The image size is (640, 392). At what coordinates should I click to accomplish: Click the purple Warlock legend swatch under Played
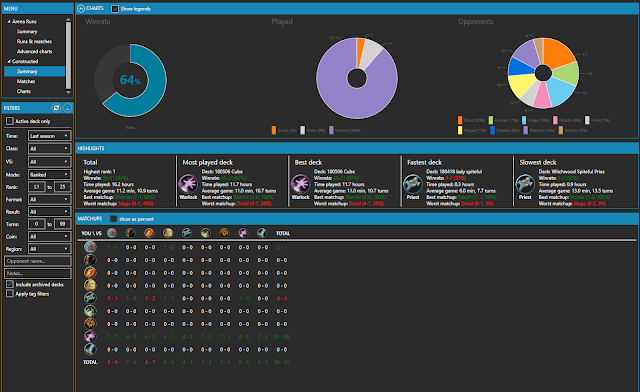coord(331,130)
